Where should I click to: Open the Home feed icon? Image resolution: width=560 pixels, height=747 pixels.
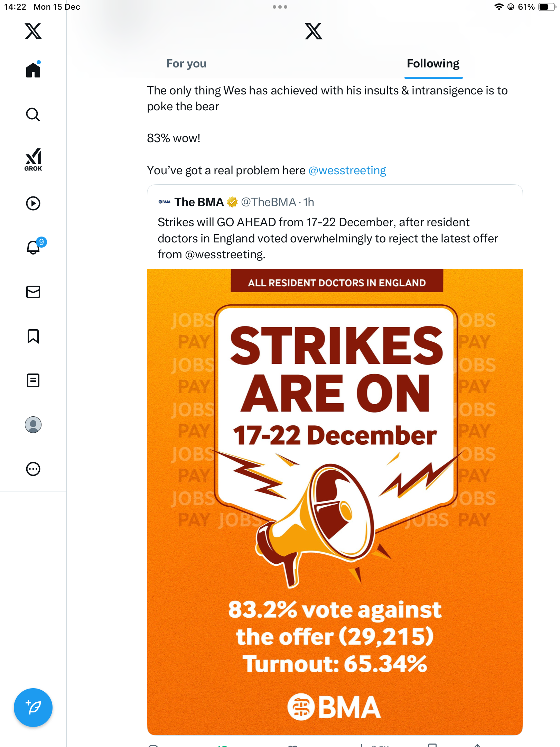pos(33,70)
